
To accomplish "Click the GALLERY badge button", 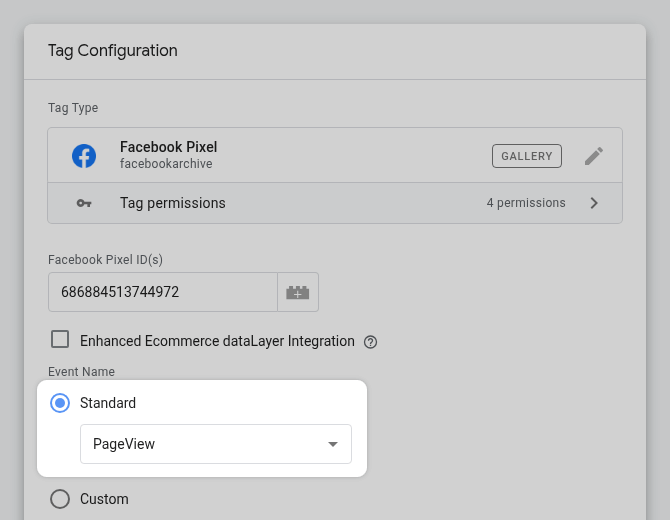I will [x=526, y=156].
